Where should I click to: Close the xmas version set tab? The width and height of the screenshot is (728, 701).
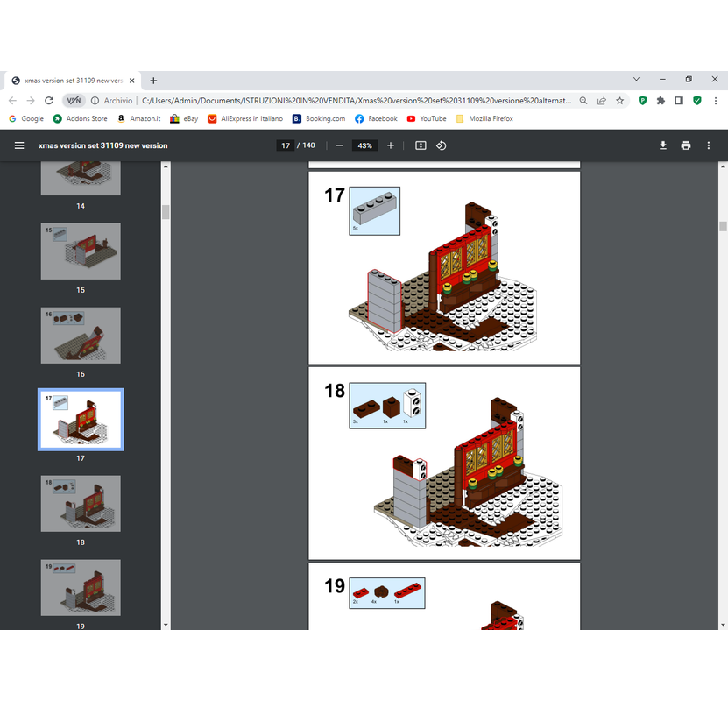[x=132, y=81]
